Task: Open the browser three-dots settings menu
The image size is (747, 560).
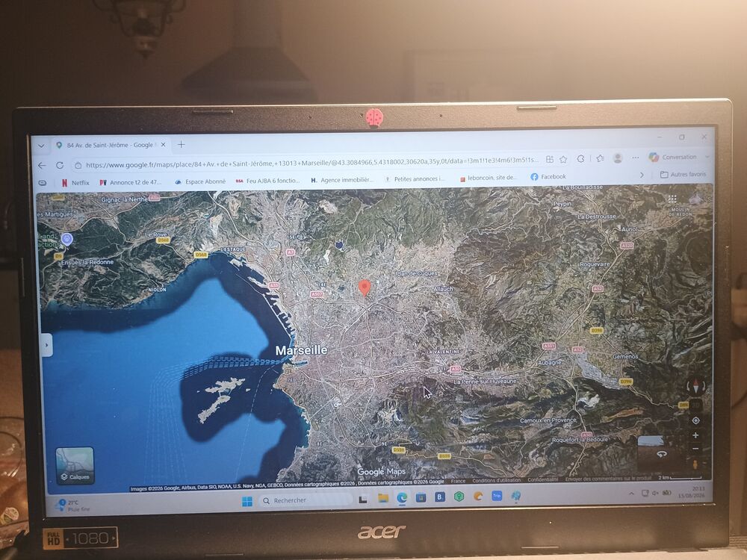Action: (x=635, y=157)
